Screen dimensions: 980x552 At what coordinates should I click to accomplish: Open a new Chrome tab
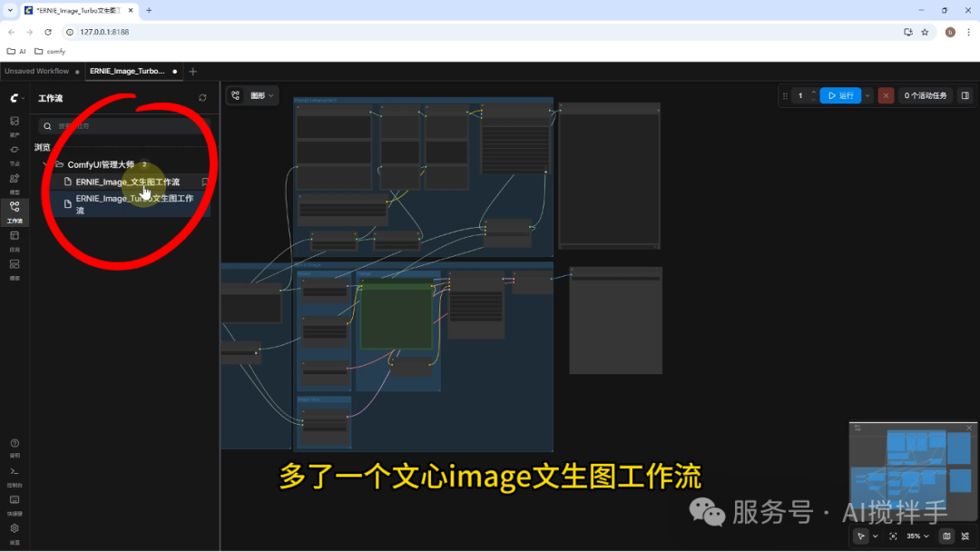tap(149, 11)
